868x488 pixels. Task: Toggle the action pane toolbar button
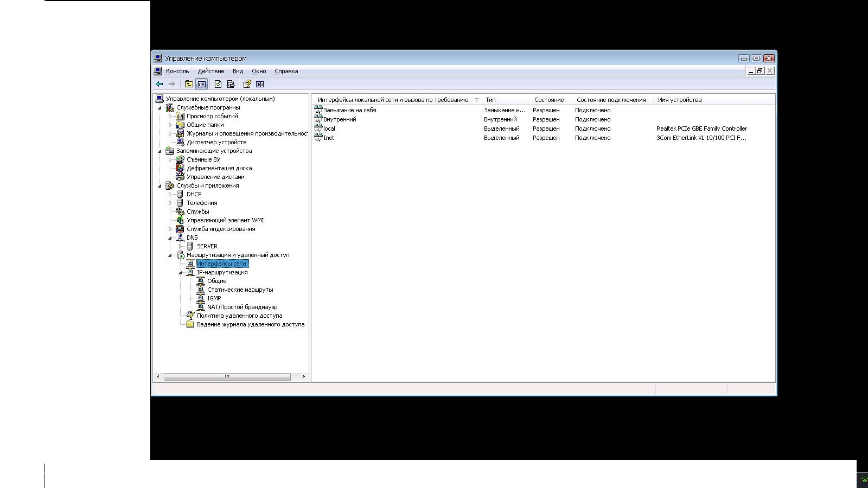260,84
